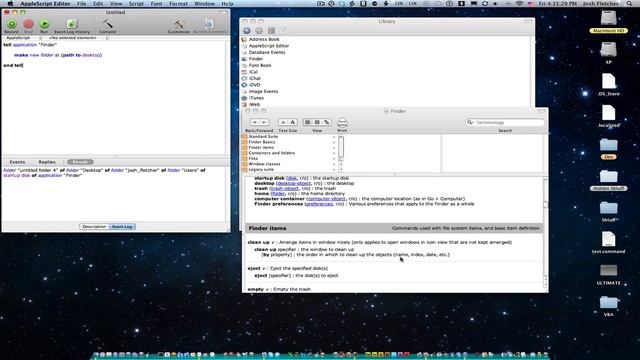Open Customize toolbar option

(178, 24)
